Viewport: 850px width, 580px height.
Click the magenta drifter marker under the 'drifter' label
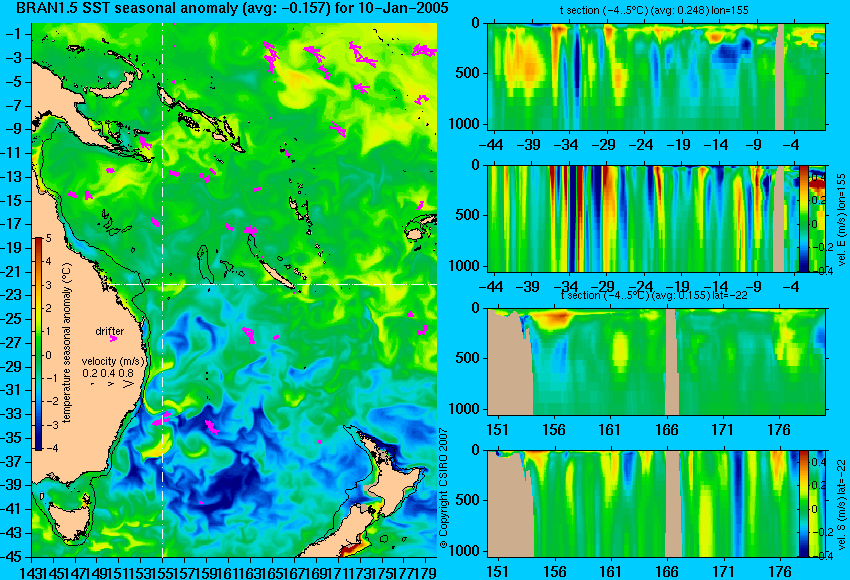click(113, 339)
